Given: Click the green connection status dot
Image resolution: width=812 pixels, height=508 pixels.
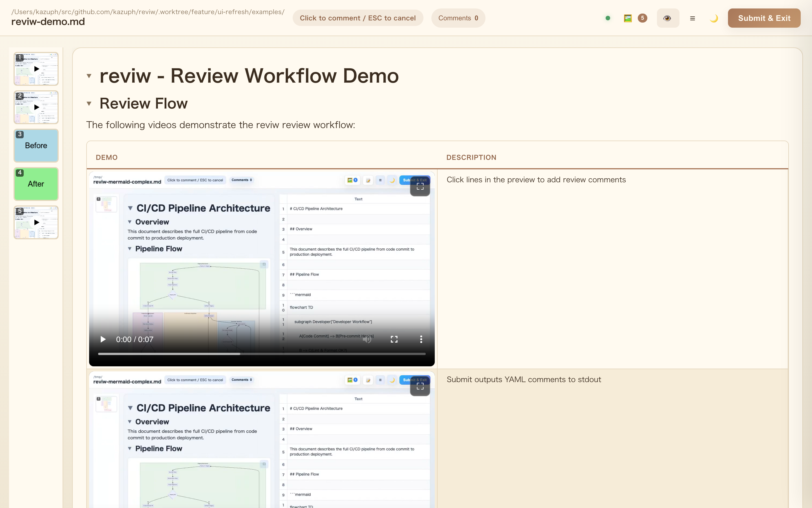Looking at the screenshot, I should point(608,18).
